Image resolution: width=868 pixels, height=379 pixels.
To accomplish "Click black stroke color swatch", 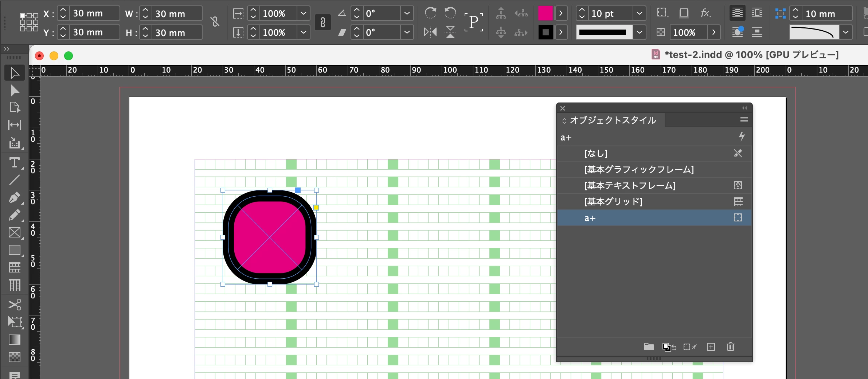I will (x=546, y=32).
